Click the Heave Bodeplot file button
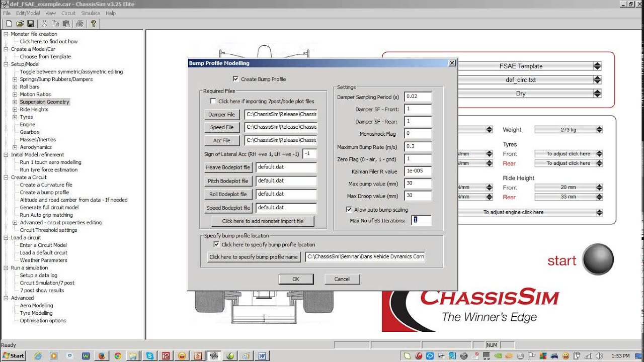The height and width of the screenshot is (362, 644). click(x=228, y=167)
